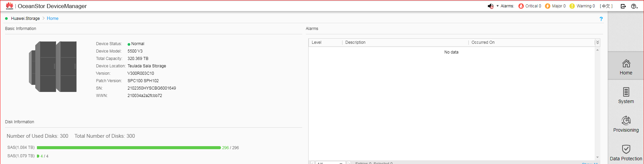Open the Home navigation item
The height and width of the screenshot is (164, 644).
click(x=626, y=66)
